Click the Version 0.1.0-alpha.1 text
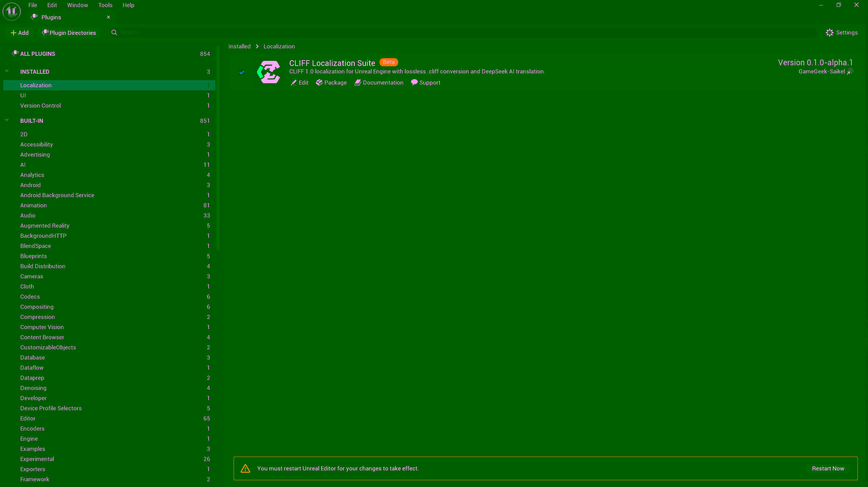This screenshot has height=487, width=868. tap(815, 63)
